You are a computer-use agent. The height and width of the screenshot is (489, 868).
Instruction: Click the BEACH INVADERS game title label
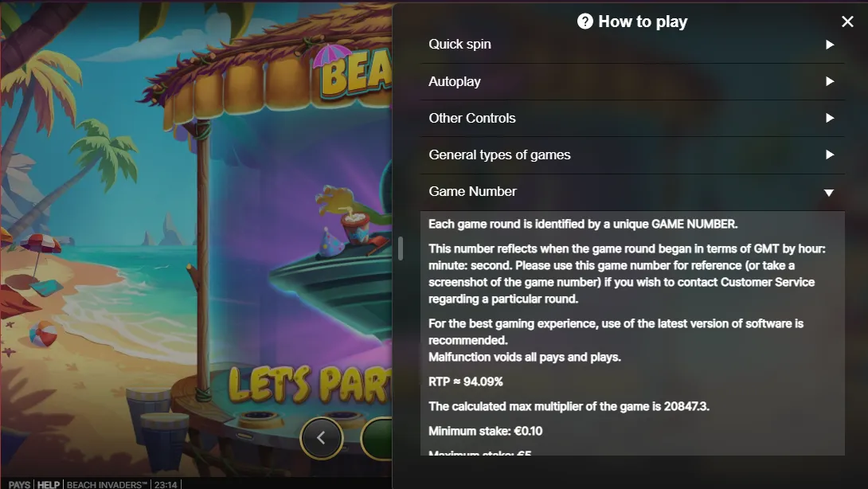pyautogui.click(x=107, y=484)
